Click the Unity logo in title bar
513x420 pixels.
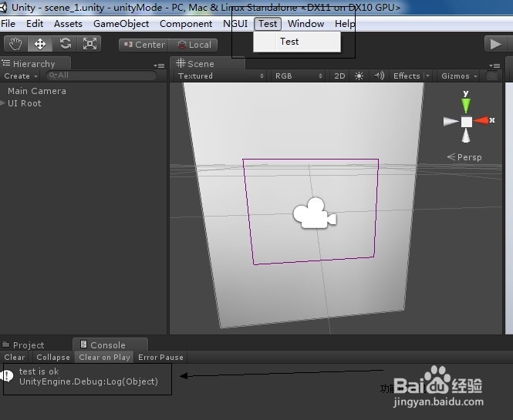point(3,7)
